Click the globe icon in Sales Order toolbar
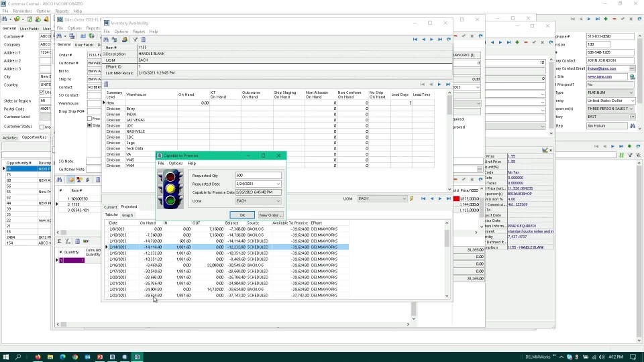The height and width of the screenshot is (362, 644). click(x=92, y=36)
